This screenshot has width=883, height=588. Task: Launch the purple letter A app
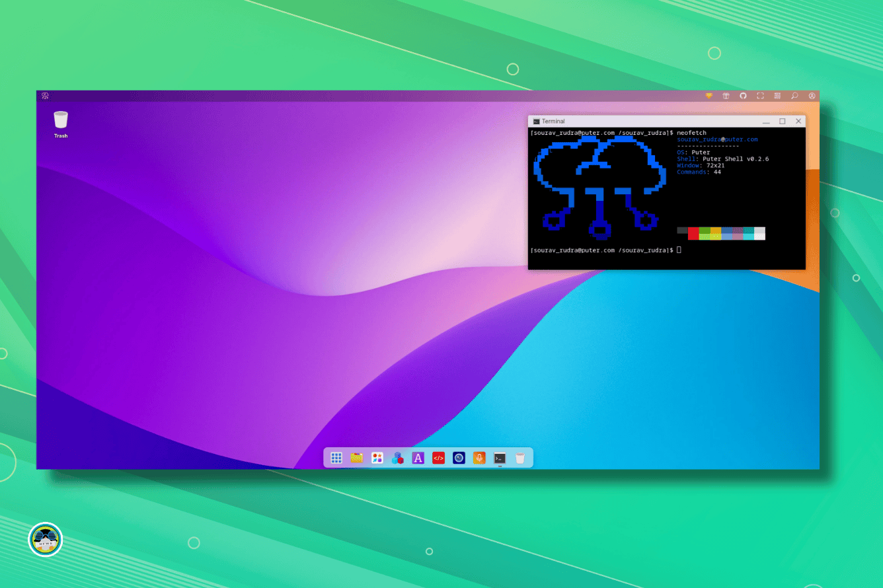[x=418, y=458]
